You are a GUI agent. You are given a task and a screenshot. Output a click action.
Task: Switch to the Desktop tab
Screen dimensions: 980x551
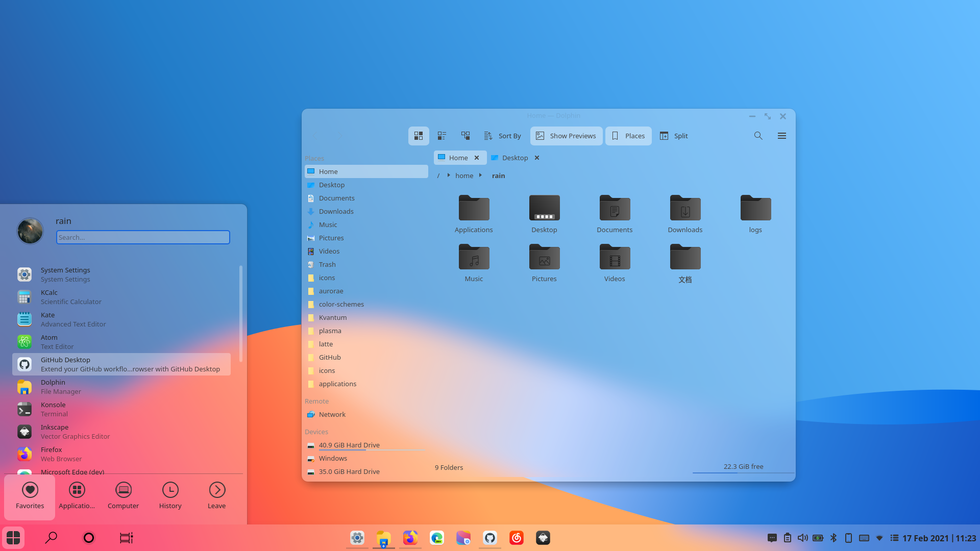[x=514, y=158]
